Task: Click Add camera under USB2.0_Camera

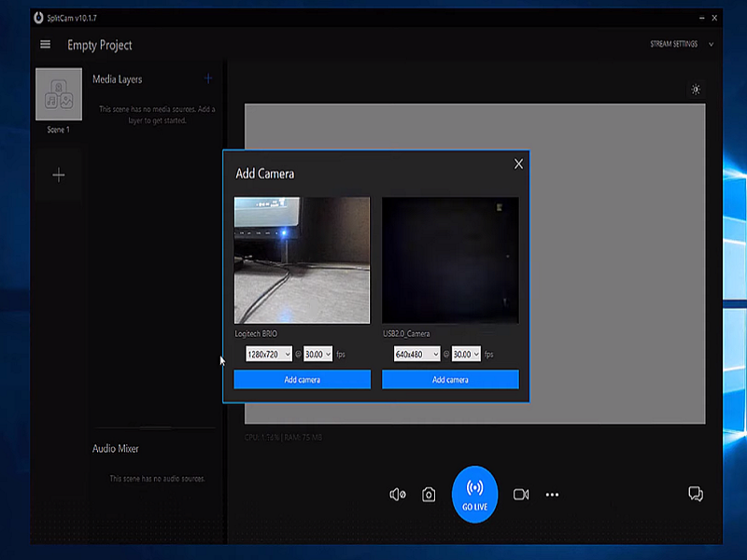Action: [x=450, y=380]
